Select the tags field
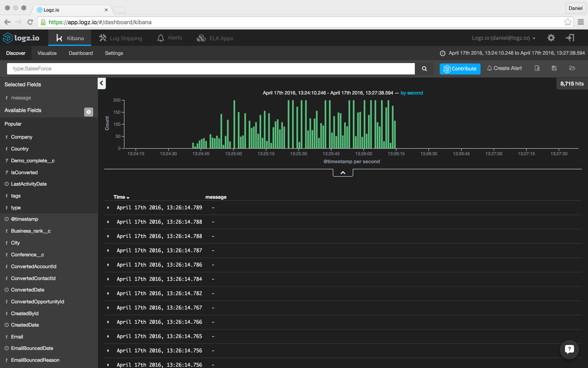The width and height of the screenshot is (588, 368). tap(16, 196)
